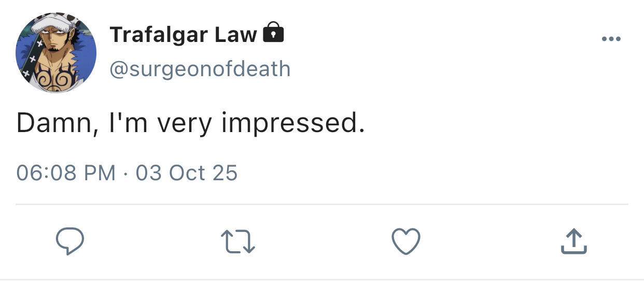Screen dimensions: 644x289
Task: Click the padlock icon beside Trafalgar Law
Action: click(274, 33)
